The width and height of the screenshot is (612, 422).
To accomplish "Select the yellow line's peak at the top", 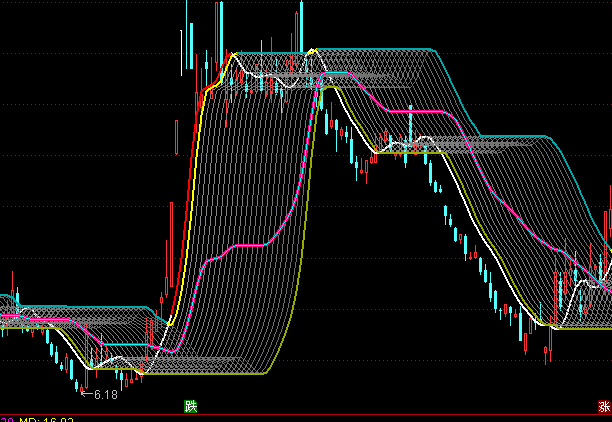I will [314, 49].
